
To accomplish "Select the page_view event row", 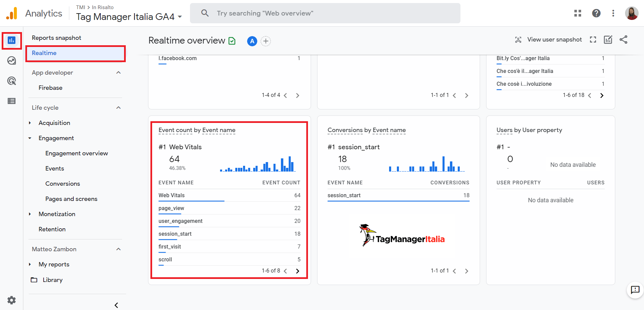I will [230, 208].
